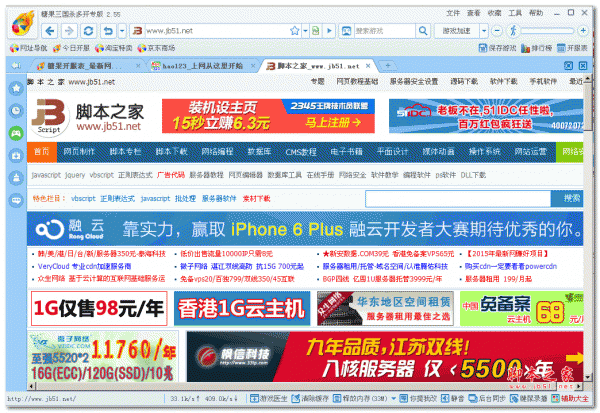Click the 电子书籍 navigation item
The width and height of the screenshot is (600, 413).
(x=346, y=152)
